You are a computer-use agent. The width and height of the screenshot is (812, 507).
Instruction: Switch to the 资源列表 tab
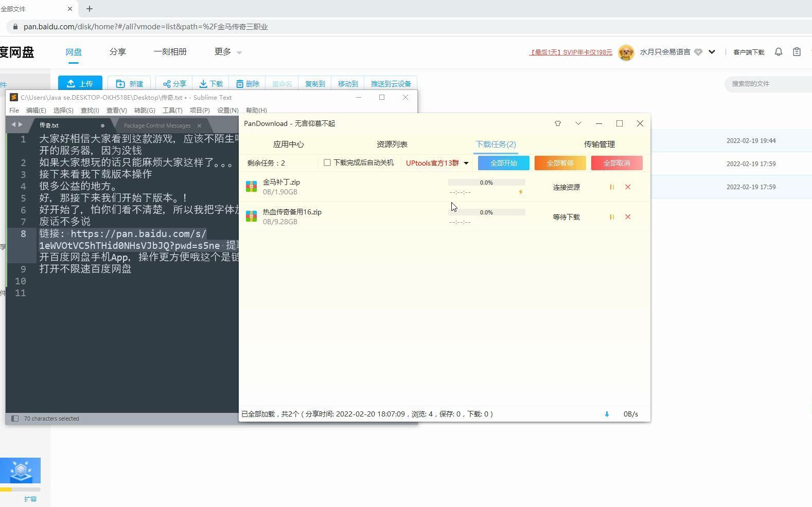click(392, 144)
